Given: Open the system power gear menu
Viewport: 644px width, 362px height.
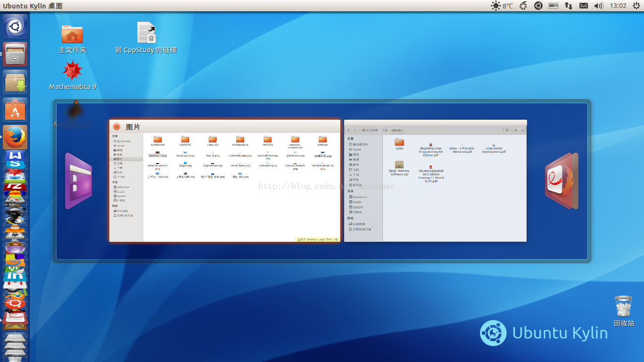Looking at the screenshot, I should coord(636,6).
